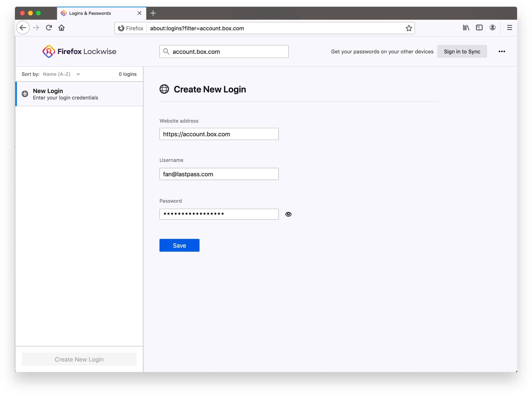Open the Firefox account icon
532x395 pixels.
[492, 28]
